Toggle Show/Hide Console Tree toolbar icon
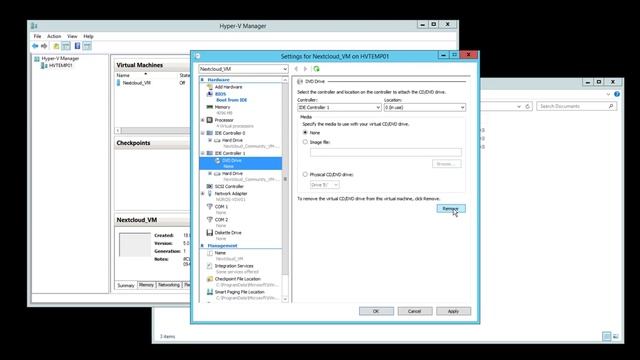640x360 pixels. (66, 46)
